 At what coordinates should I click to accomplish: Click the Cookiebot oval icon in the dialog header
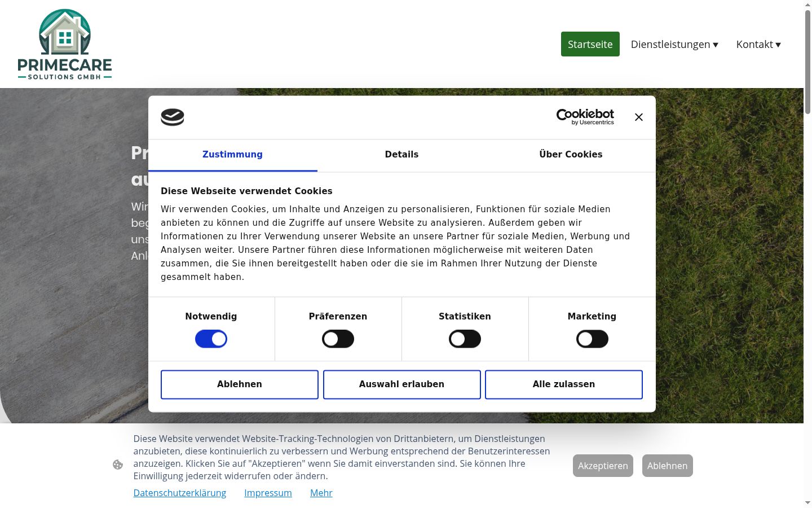(173, 117)
